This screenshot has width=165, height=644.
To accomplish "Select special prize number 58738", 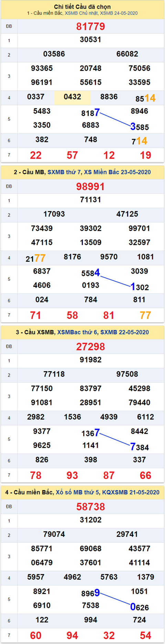I will pos(91,507).
